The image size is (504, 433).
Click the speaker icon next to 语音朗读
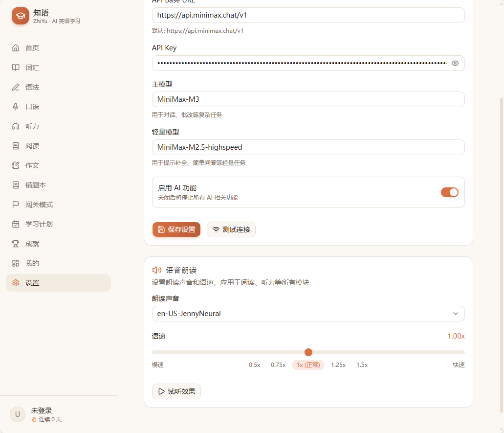(x=157, y=270)
